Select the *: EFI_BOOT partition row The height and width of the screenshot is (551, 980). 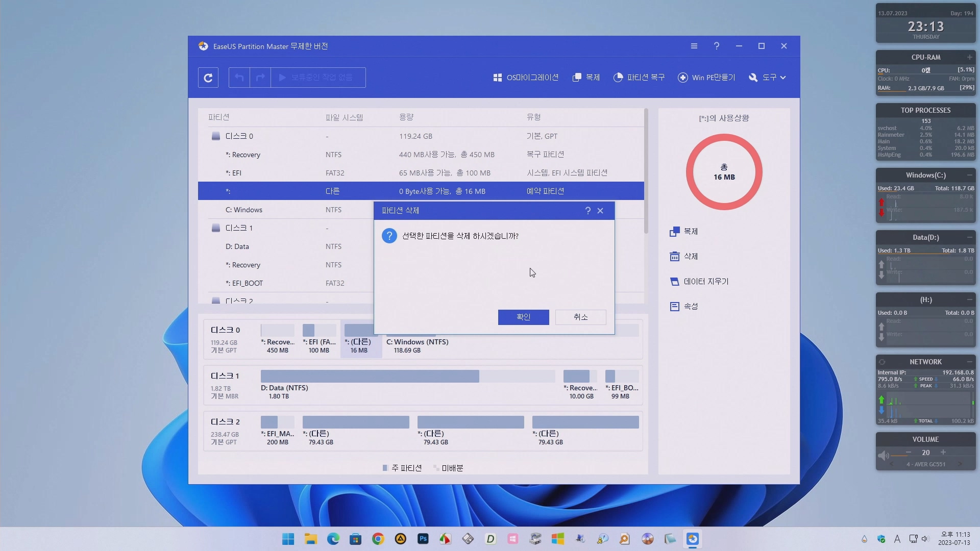(286, 283)
